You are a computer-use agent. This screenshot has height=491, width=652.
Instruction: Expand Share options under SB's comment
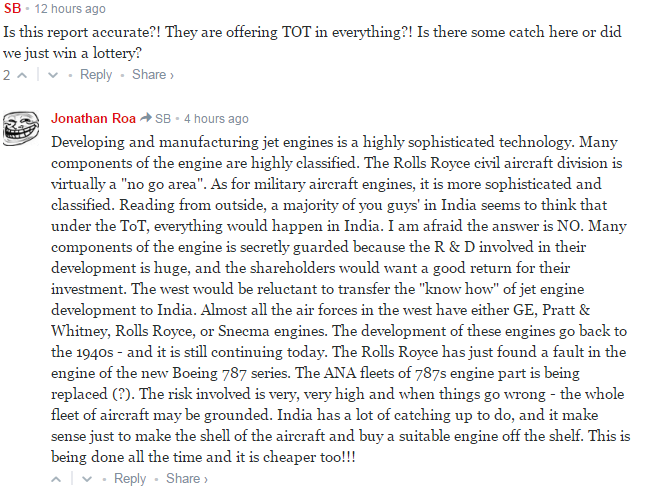(x=153, y=75)
